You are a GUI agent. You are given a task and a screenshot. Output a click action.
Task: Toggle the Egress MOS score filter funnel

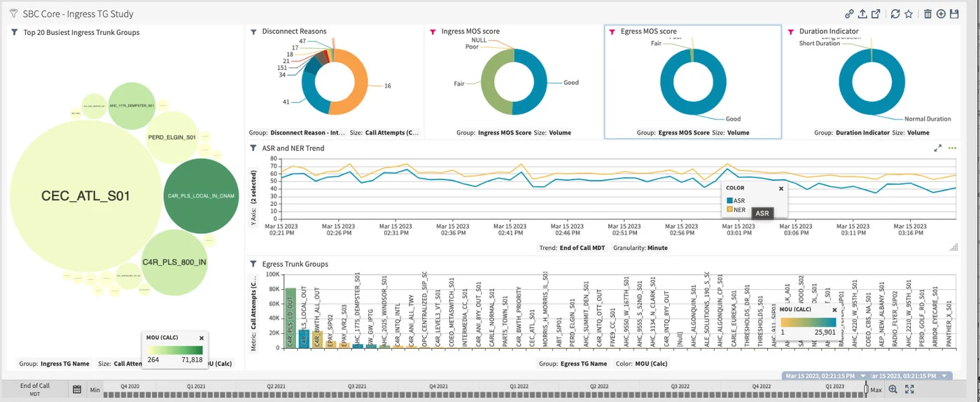[x=612, y=32]
